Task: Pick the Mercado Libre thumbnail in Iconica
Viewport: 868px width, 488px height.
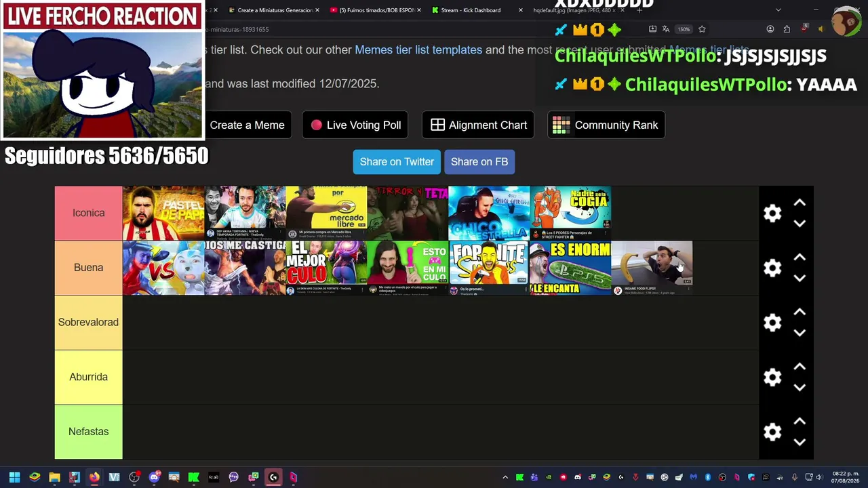Action: 326,213
